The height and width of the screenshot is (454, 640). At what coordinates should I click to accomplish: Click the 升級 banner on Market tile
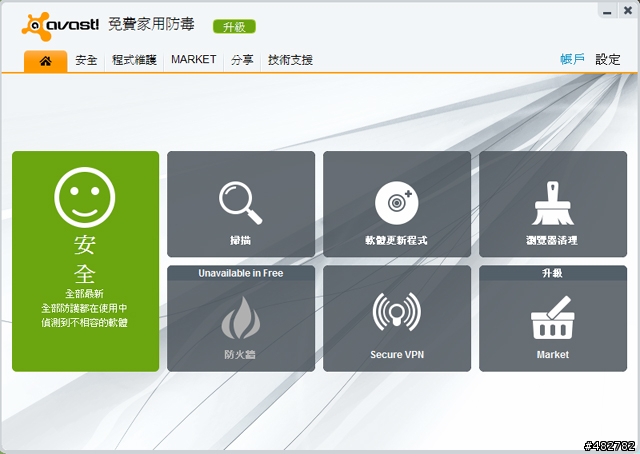point(553,273)
